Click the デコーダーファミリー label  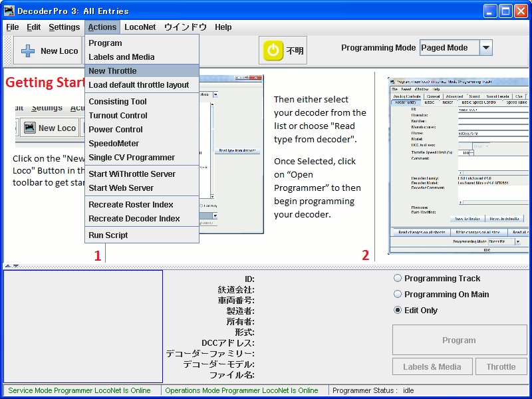tap(210, 354)
